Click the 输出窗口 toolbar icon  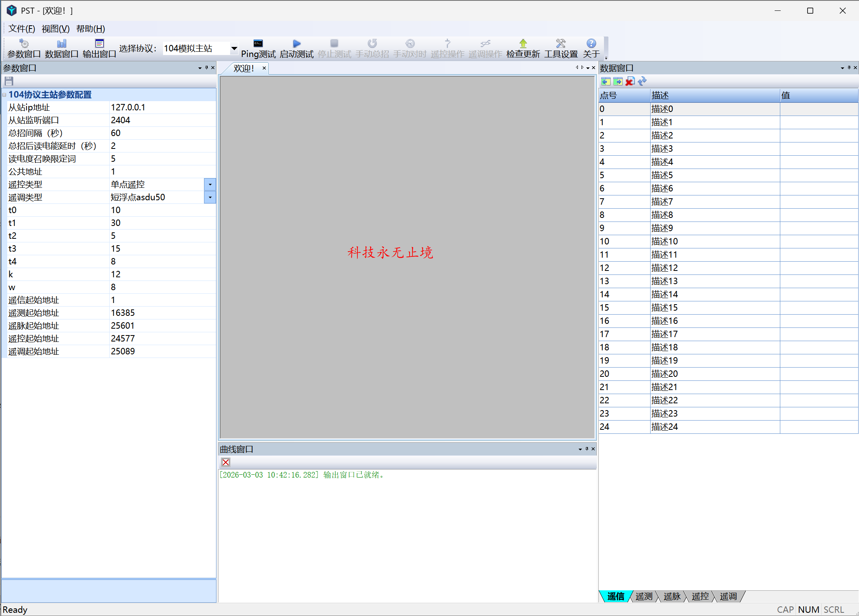click(99, 48)
